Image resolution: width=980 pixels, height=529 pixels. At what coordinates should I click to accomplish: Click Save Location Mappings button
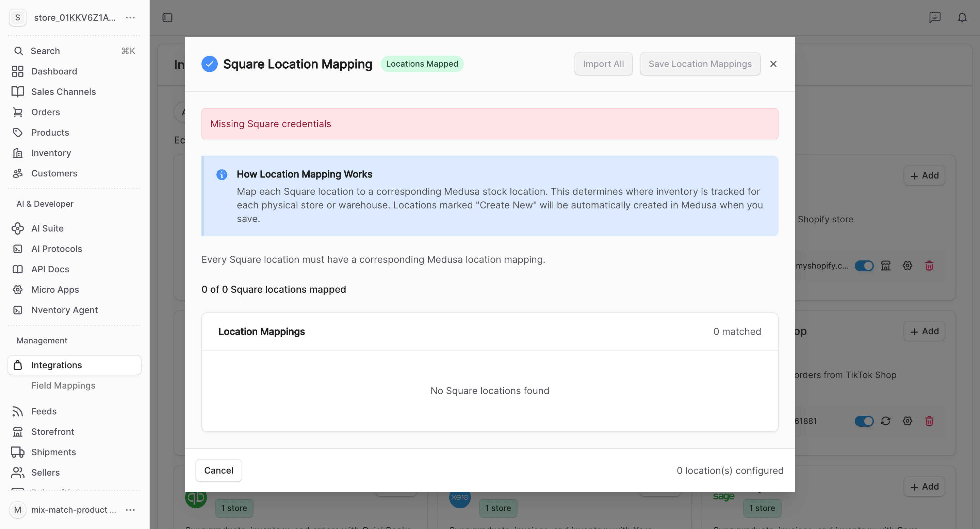tap(700, 64)
